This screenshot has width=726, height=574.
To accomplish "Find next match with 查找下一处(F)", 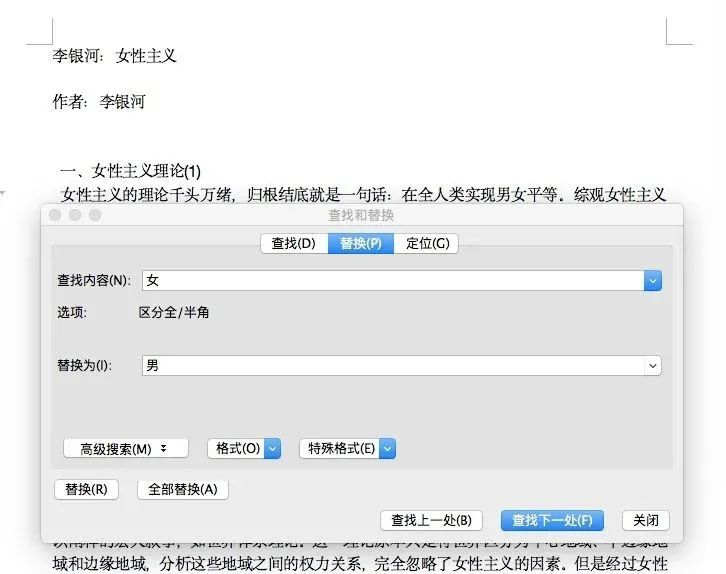I will click(552, 520).
